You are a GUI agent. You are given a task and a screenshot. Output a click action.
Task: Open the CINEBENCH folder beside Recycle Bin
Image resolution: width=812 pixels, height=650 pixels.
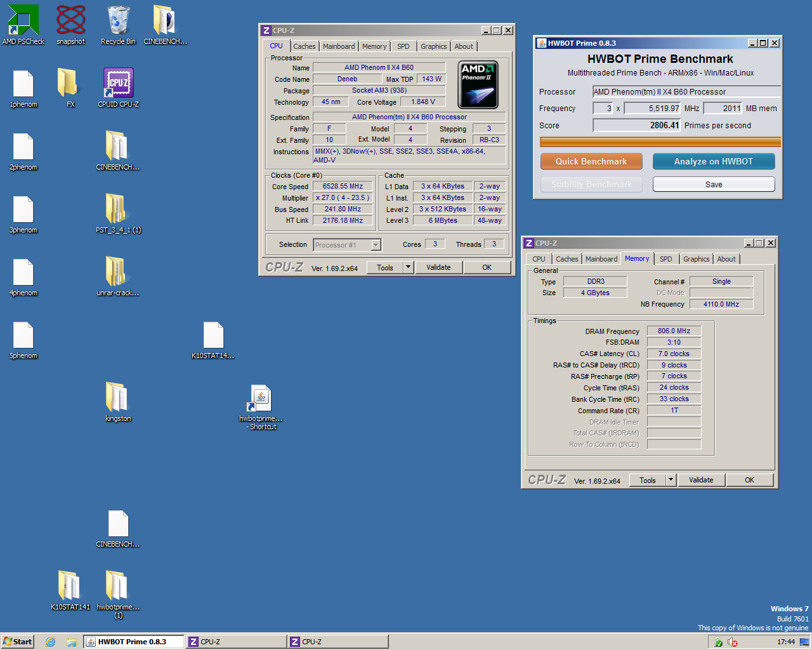coord(165,25)
